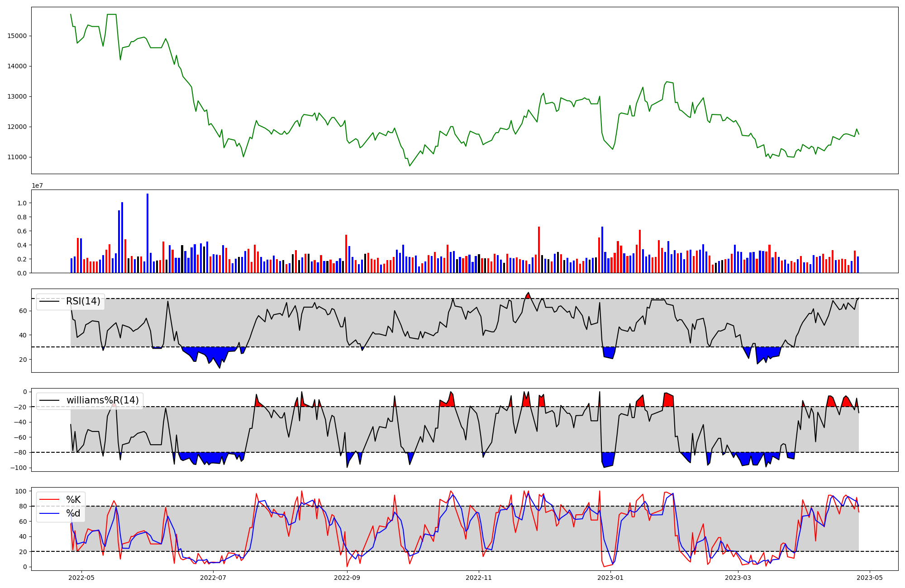The image size is (905, 588).
Task: Click the 13000 price axis tick label
Action: 17,96
